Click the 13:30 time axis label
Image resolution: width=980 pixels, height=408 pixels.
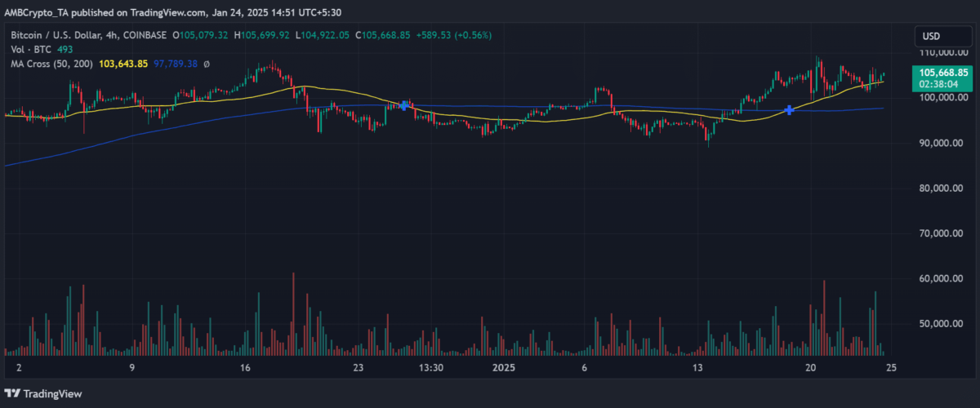tap(430, 367)
